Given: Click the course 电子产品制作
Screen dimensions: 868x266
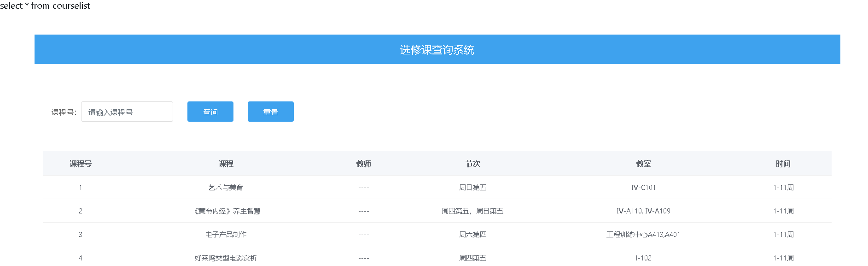Looking at the screenshot, I should tap(226, 235).
